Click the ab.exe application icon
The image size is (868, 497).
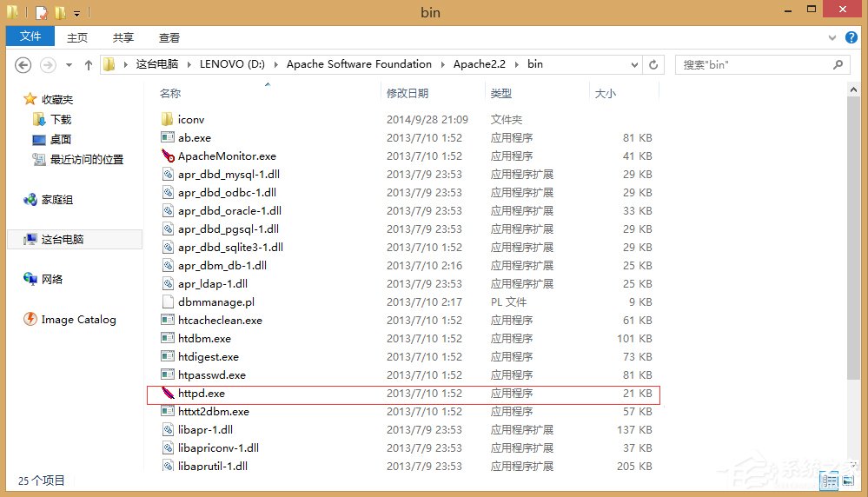point(167,137)
